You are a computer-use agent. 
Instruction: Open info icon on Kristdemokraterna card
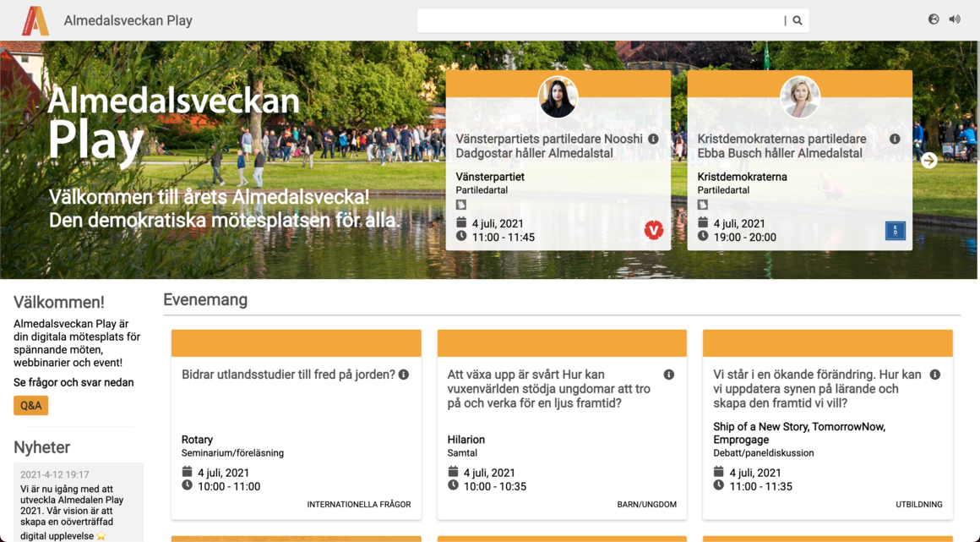click(x=895, y=139)
